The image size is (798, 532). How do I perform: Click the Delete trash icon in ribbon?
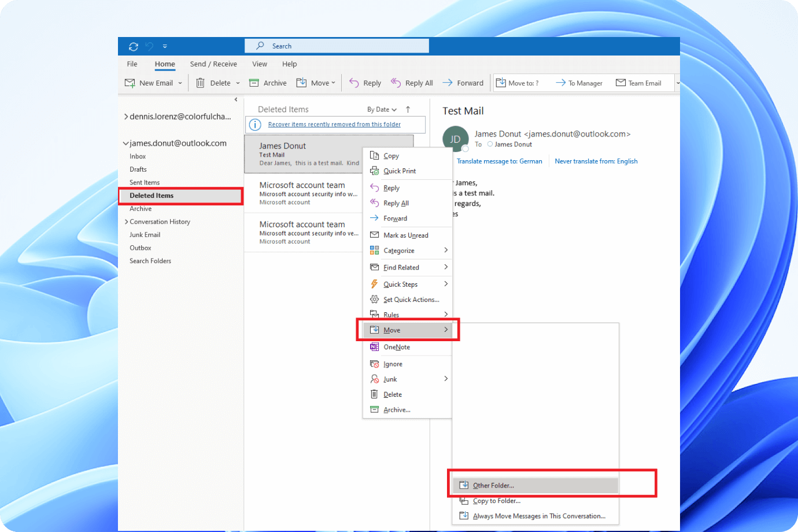coord(200,83)
